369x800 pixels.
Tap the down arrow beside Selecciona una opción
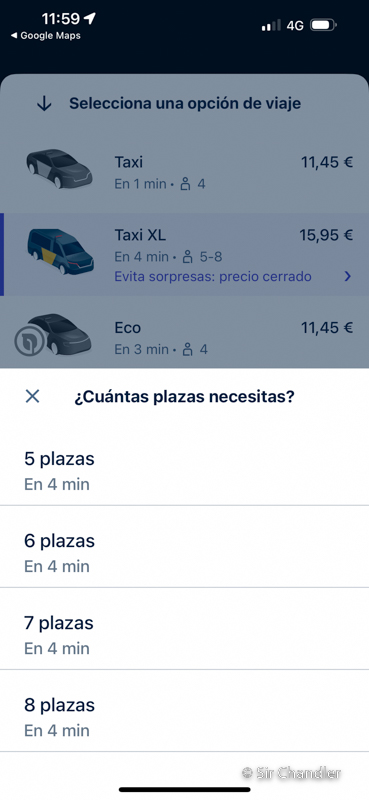tap(44, 104)
